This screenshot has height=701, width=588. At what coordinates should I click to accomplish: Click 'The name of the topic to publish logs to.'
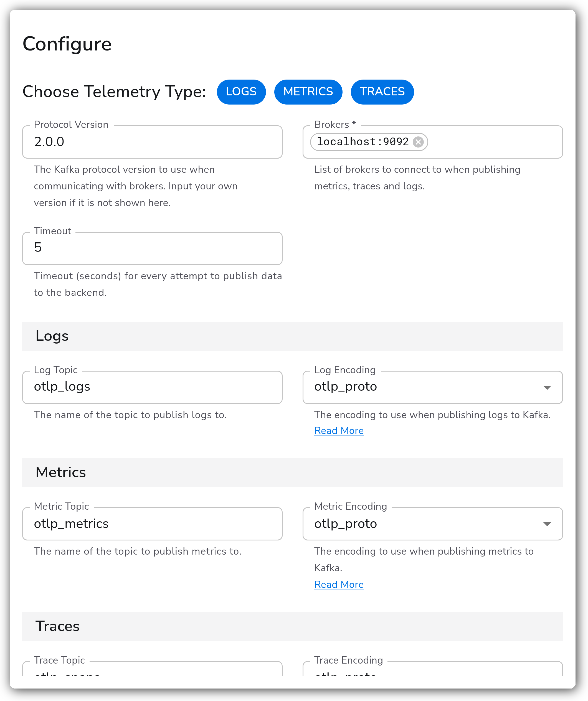coord(130,415)
